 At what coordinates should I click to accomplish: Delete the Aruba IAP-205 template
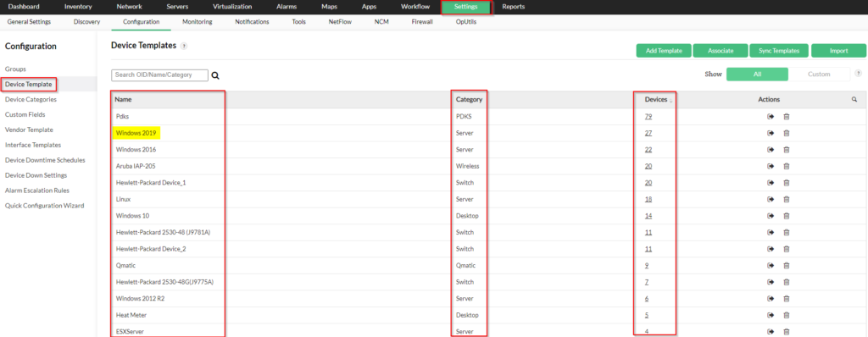click(786, 166)
